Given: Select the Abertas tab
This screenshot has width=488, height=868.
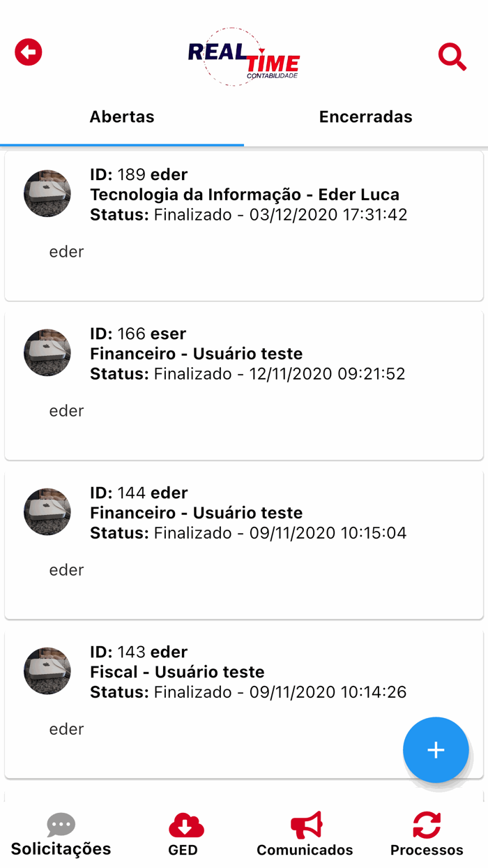Looking at the screenshot, I should (x=122, y=117).
